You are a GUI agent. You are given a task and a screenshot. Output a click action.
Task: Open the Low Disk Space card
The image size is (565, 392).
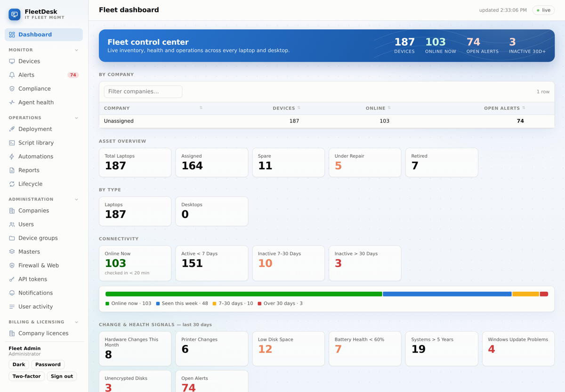288,349
